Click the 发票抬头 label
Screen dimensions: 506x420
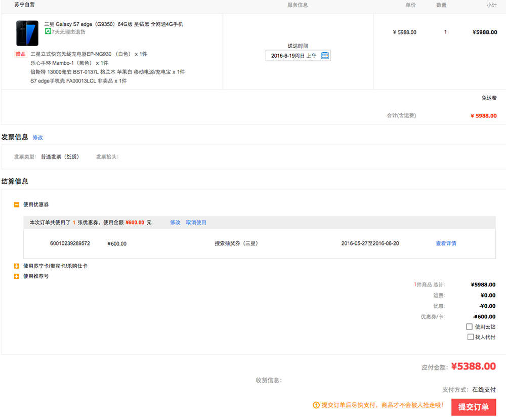coord(107,157)
